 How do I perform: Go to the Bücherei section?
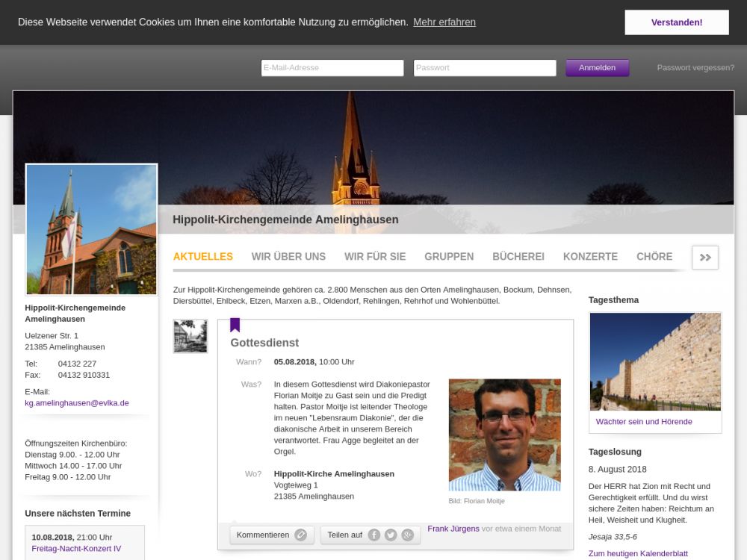coord(518,256)
